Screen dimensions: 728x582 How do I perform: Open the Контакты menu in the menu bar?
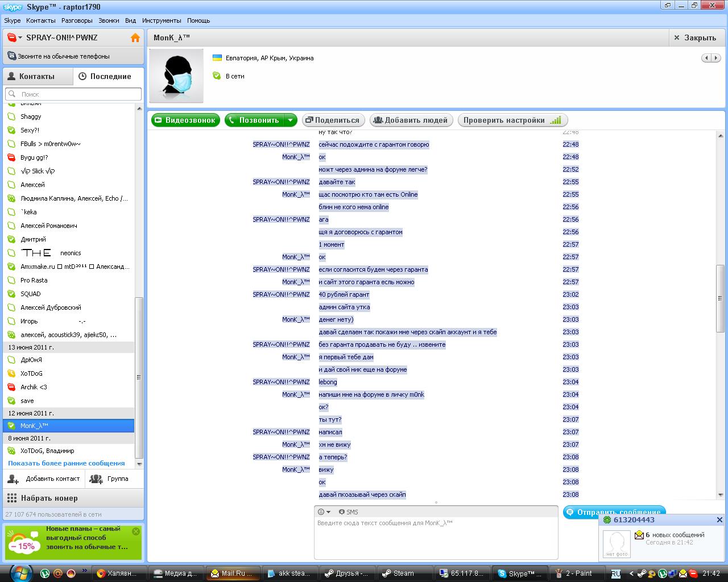[x=41, y=20]
